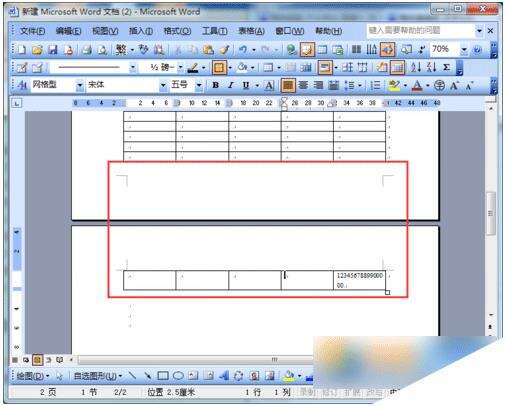The width and height of the screenshot is (505, 406).
Task: Toggle the Drawing toolbar button
Action: 387,50
